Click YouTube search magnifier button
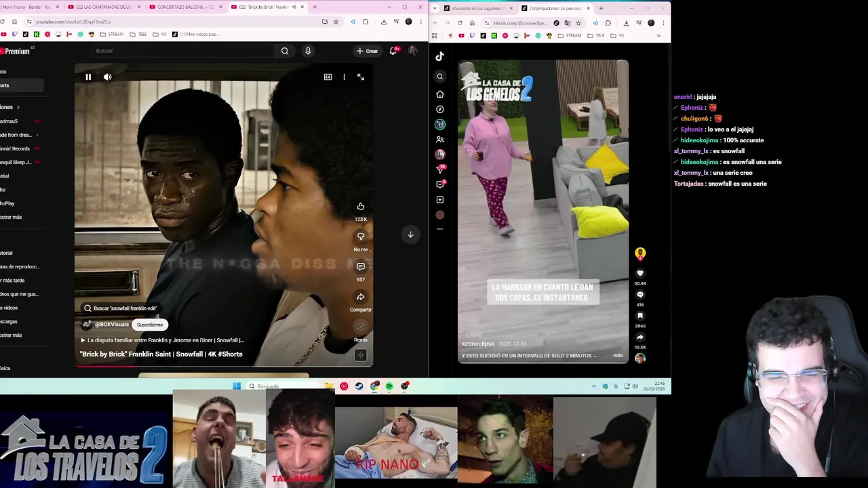Viewport: 868px width, 488px height. click(x=285, y=51)
